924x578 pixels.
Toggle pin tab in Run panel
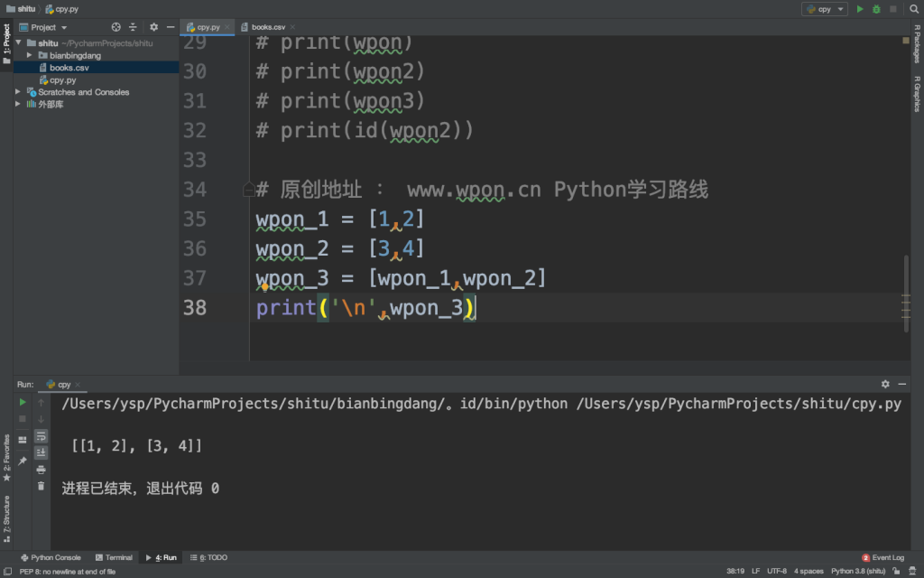pos(23,461)
